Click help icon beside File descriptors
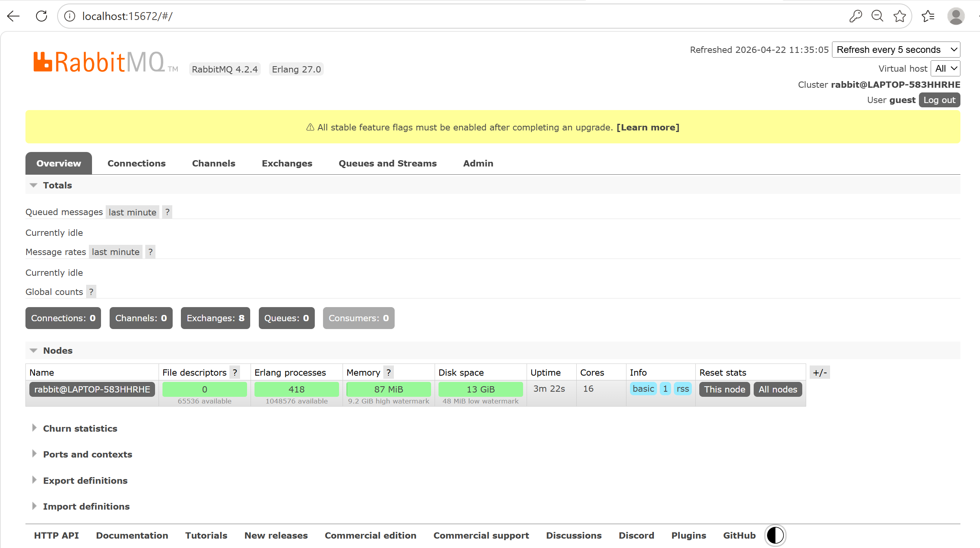Viewport: 980px width, 548px height. coord(235,373)
